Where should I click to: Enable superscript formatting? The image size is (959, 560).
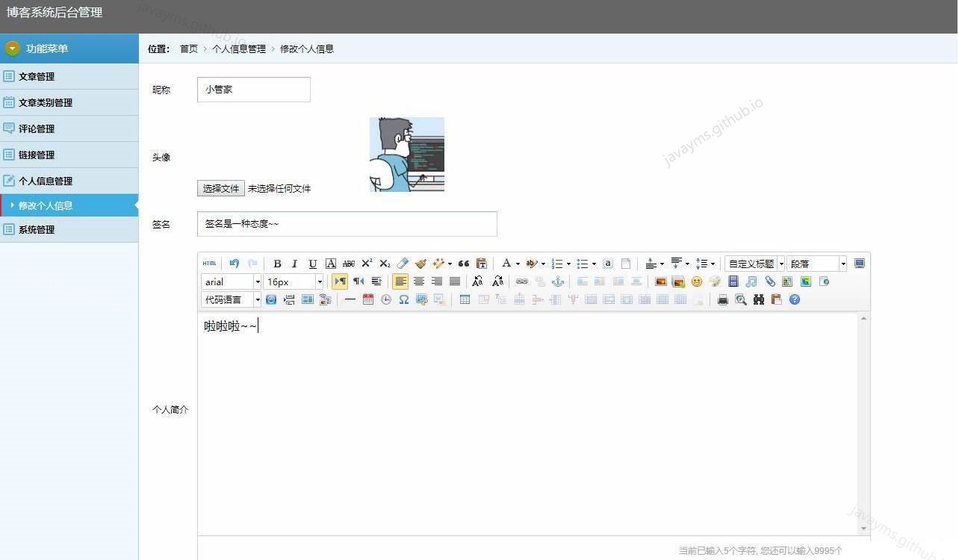pyautogui.click(x=366, y=263)
